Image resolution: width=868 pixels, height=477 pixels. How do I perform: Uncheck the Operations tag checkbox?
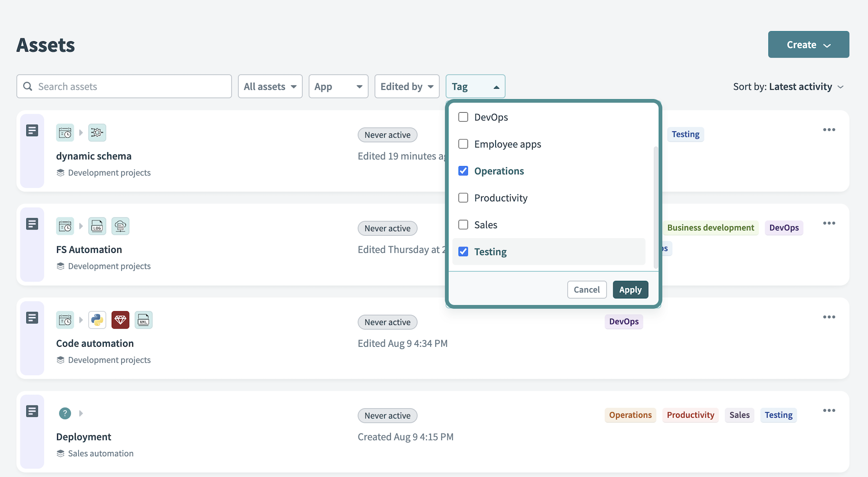[x=463, y=171]
